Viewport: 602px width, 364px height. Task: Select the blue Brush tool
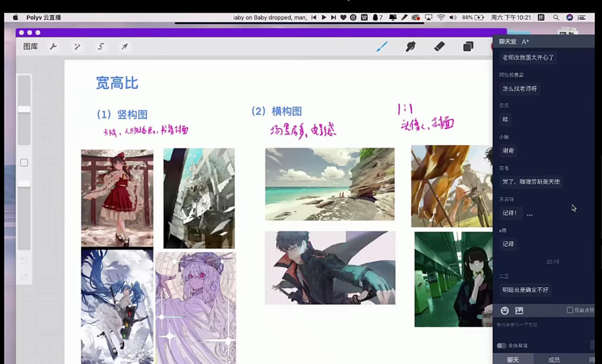pyautogui.click(x=382, y=46)
